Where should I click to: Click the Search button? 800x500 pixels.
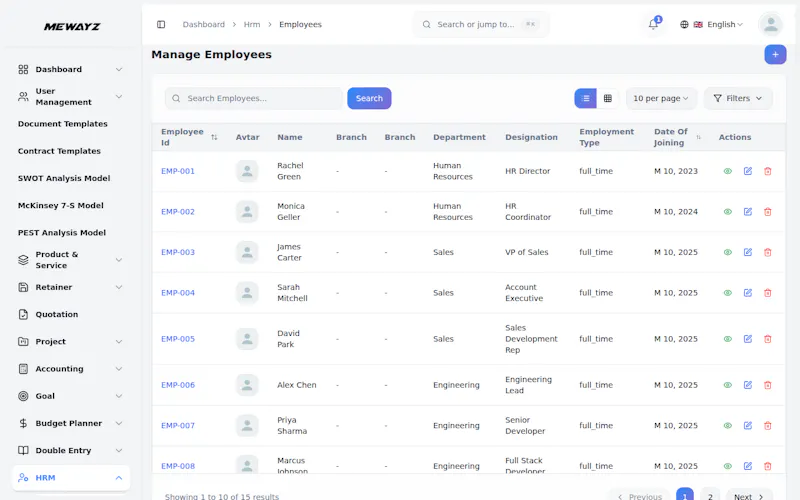pos(369,98)
